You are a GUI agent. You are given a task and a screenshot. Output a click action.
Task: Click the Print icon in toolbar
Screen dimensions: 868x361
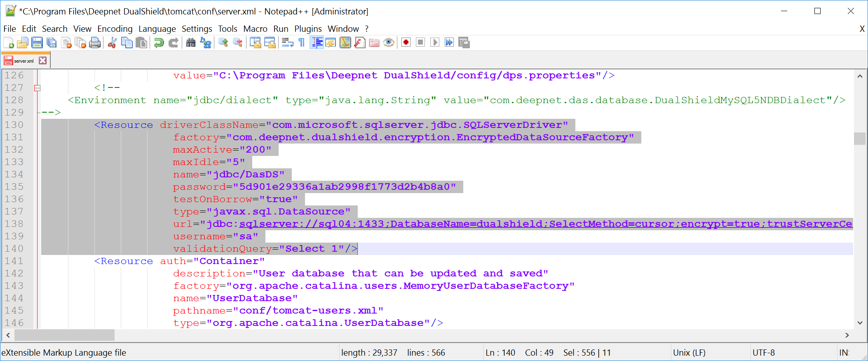coord(95,42)
